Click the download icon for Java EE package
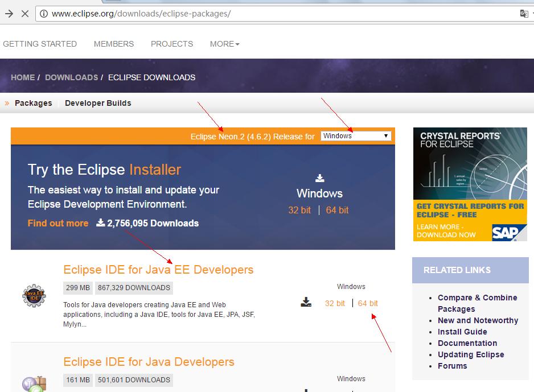Viewport: 534px width, 392px height. (306, 302)
